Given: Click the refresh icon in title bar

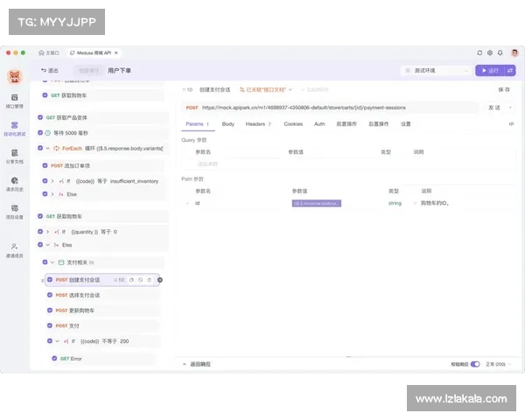Looking at the screenshot, I should click(x=479, y=52).
